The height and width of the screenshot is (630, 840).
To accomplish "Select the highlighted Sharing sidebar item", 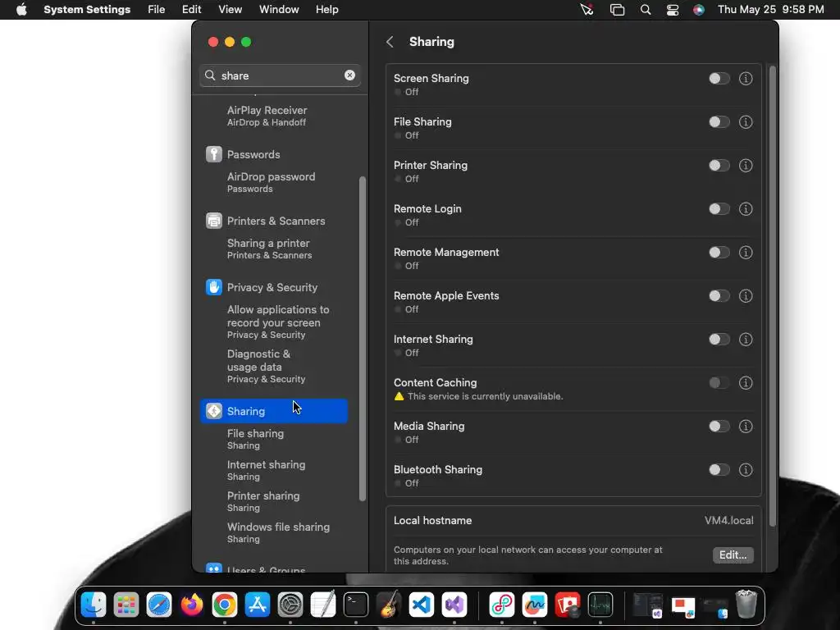I will pyautogui.click(x=274, y=411).
